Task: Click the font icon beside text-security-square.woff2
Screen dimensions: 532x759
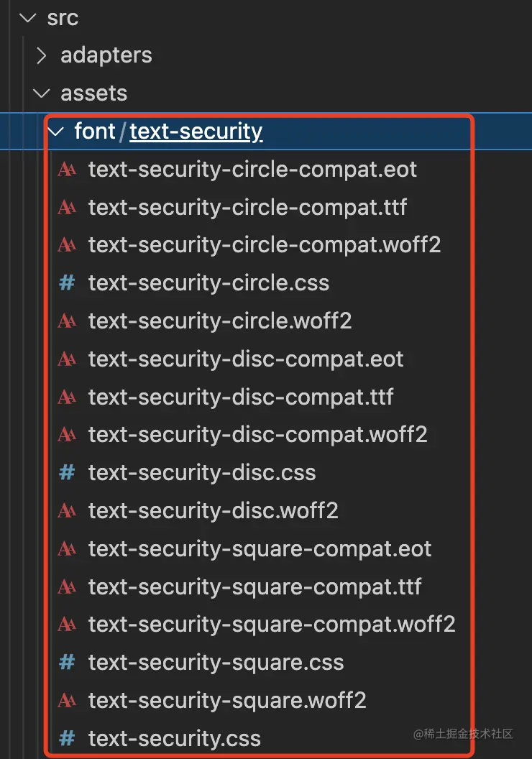Action: coord(67,700)
